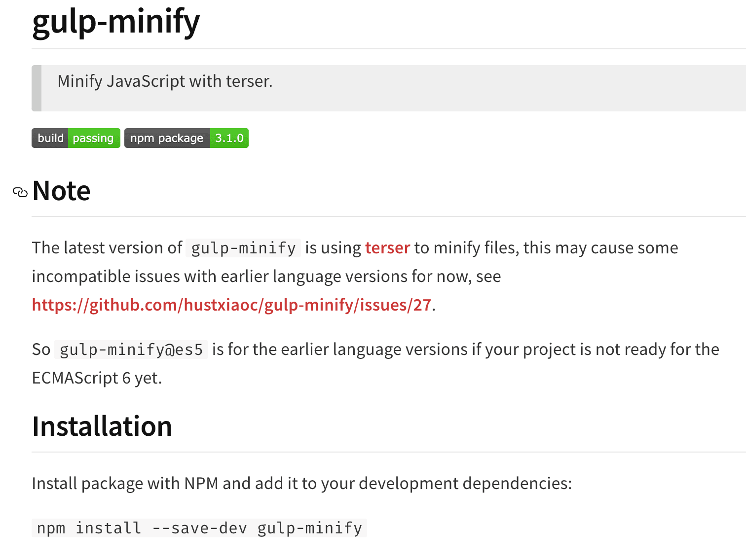Click the anchor link icon beside Note heading
This screenshot has width=746, height=560.
coord(20,192)
